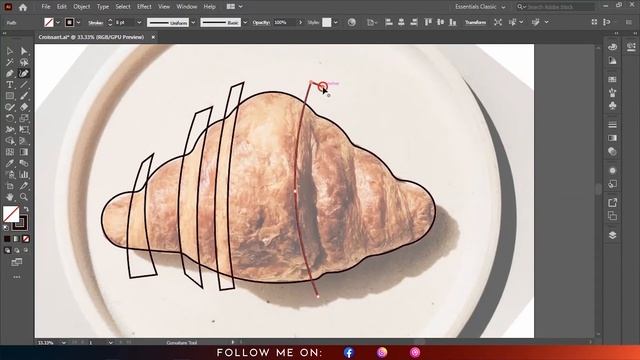Screen dimensions: 640x360
Task: Expand opacity slider arrow
Action: (301, 22)
